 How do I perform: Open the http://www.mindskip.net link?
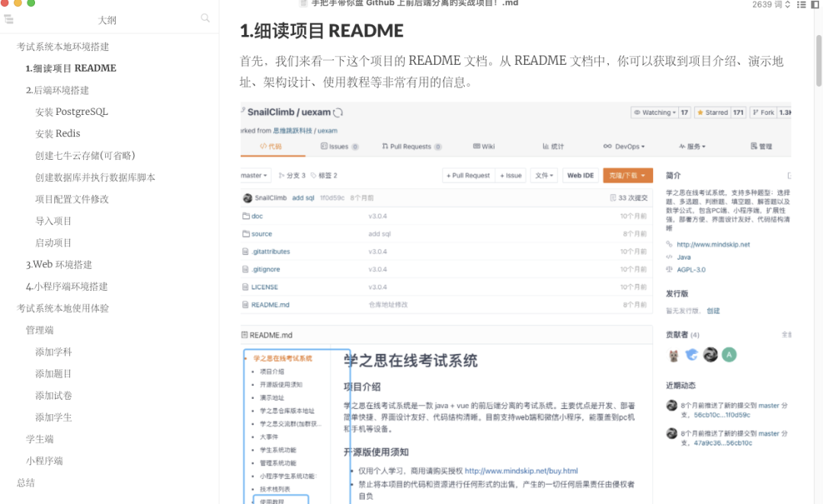tap(713, 244)
